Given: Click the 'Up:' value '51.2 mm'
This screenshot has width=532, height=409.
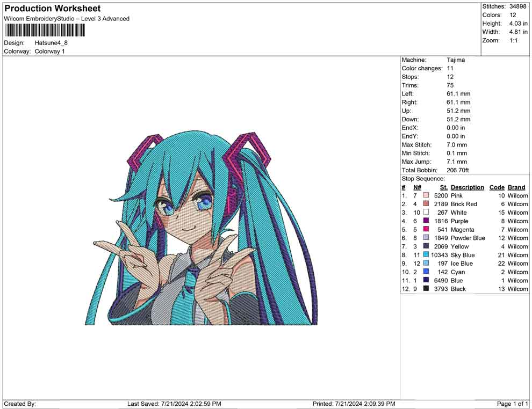Looking at the screenshot, I should (458, 111).
